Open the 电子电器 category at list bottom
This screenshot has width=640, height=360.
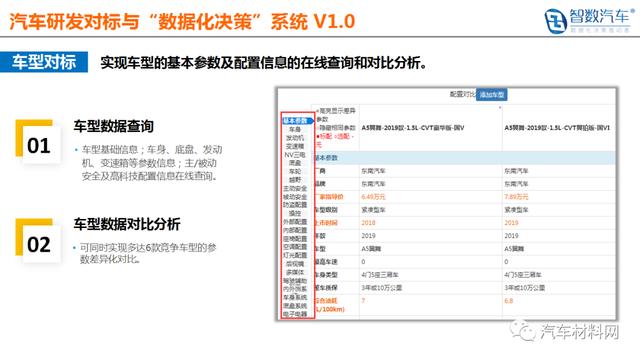(x=295, y=314)
